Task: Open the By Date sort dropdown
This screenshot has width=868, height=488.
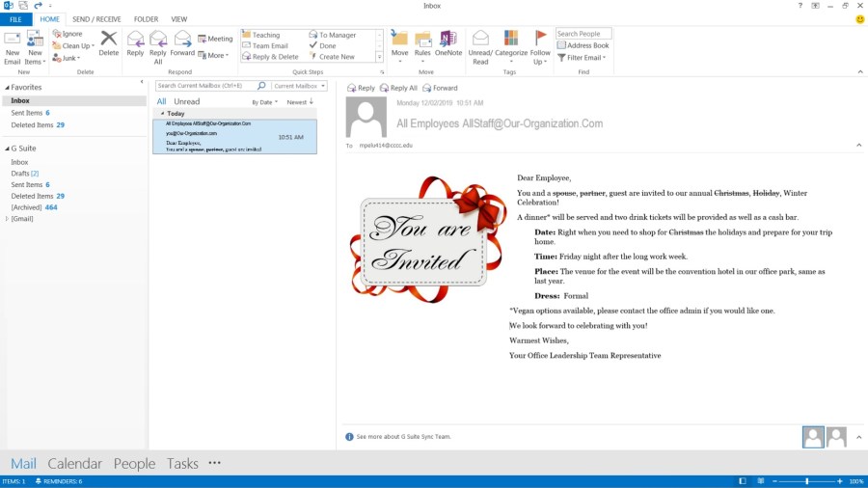Action: pyautogui.click(x=264, y=102)
